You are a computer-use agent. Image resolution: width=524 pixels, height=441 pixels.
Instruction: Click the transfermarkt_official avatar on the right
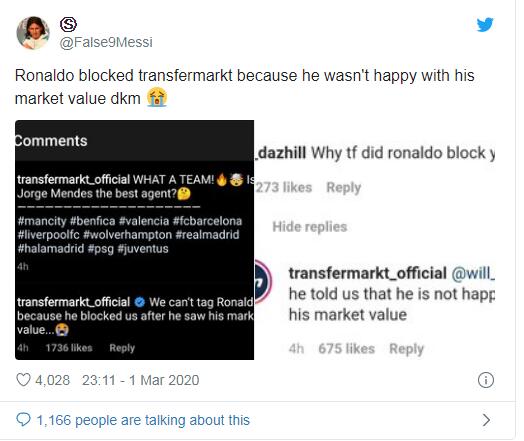(x=263, y=281)
